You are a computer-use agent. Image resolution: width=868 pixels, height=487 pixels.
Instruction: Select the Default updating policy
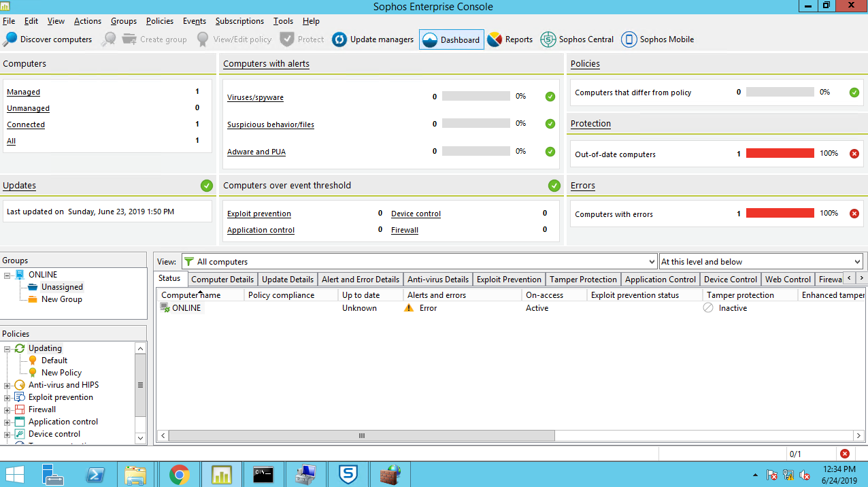(54, 360)
